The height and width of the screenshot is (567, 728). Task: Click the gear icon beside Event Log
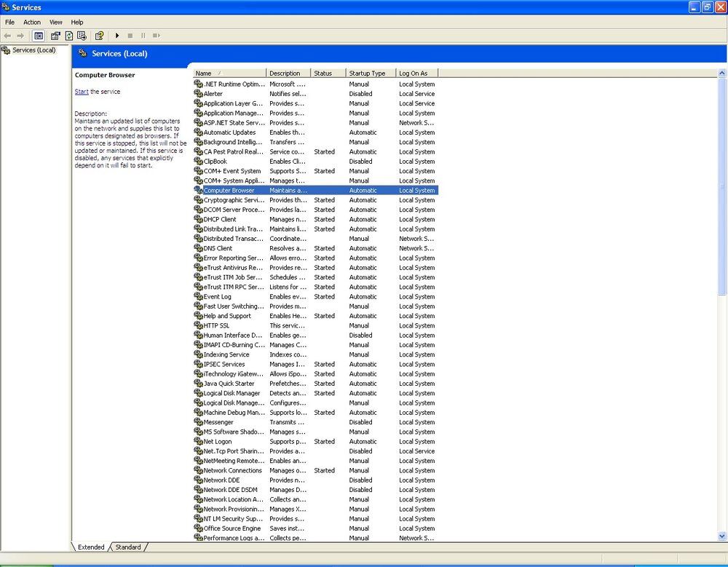pyautogui.click(x=198, y=296)
